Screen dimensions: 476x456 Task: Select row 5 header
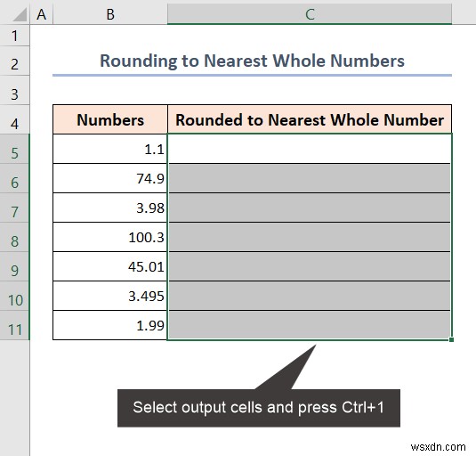[14, 149]
